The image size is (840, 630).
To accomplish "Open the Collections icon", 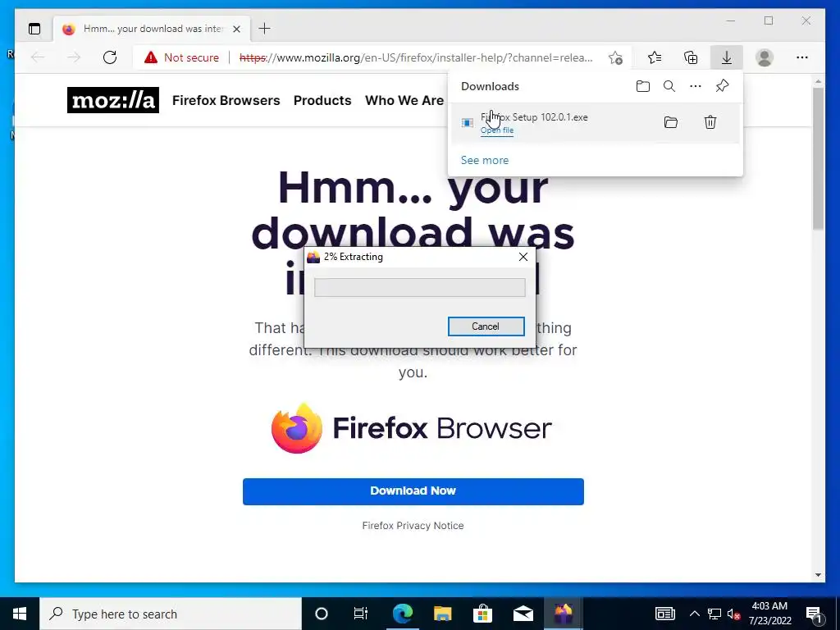I will click(691, 57).
